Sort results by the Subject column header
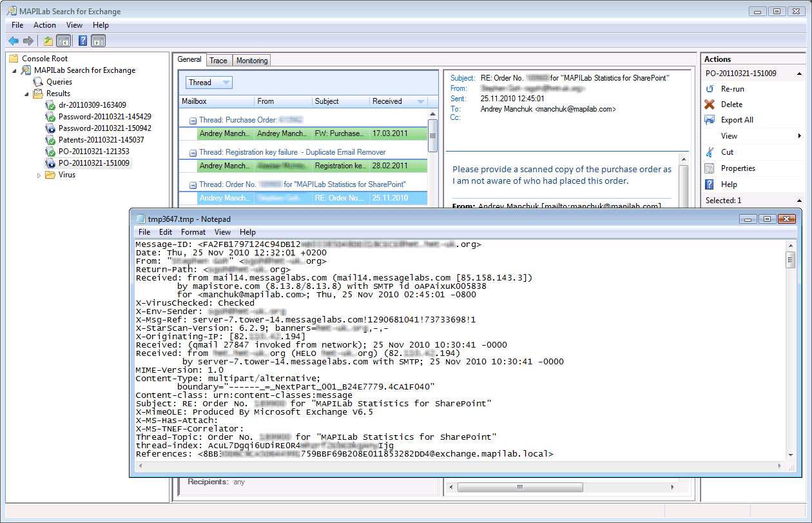This screenshot has height=523, width=812. point(340,101)
